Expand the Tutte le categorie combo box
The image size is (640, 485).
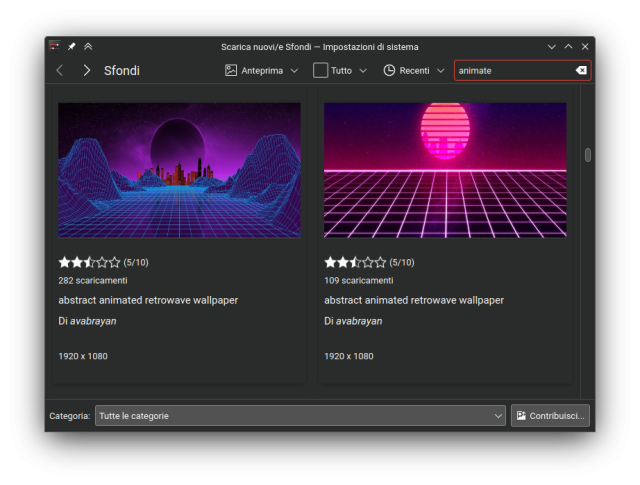[x=300, y=415]
